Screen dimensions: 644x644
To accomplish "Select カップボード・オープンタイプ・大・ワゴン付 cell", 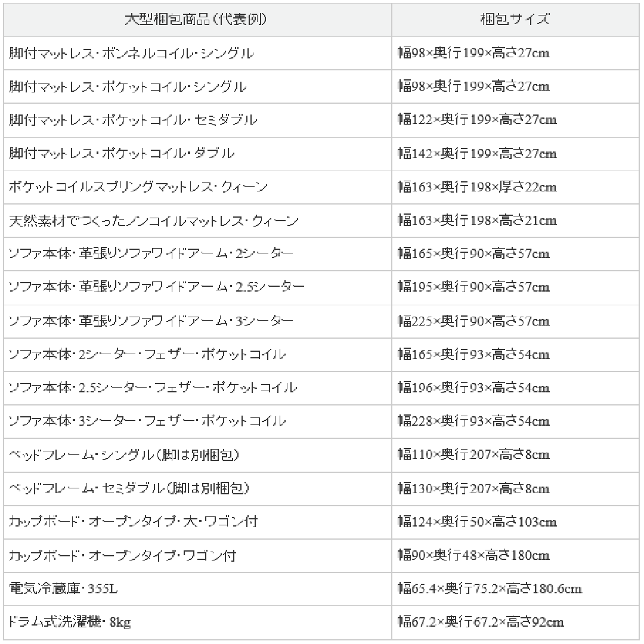I will pyautogui.click(x=197, y=522).
